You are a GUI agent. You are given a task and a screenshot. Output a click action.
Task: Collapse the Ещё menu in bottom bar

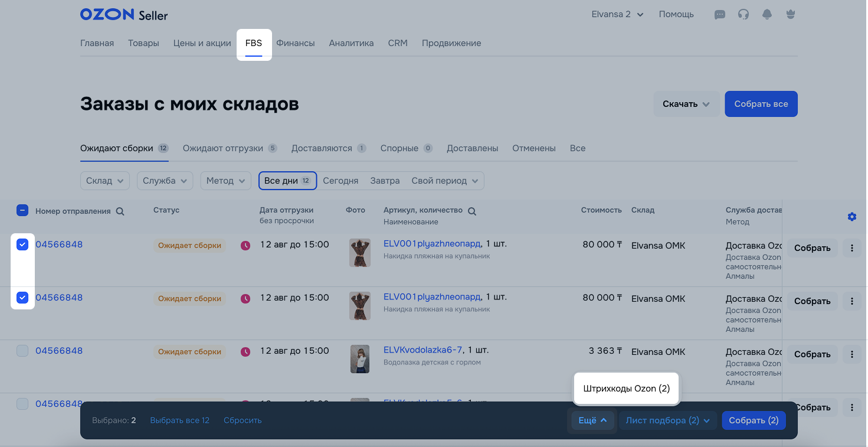592,420
